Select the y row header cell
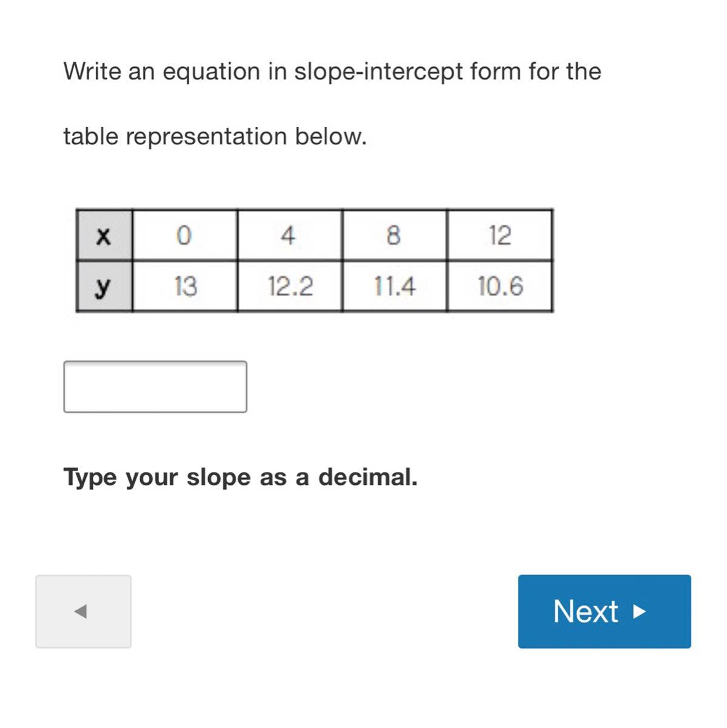This screenshot has height=728, width=727. click(x=104, y=286)
